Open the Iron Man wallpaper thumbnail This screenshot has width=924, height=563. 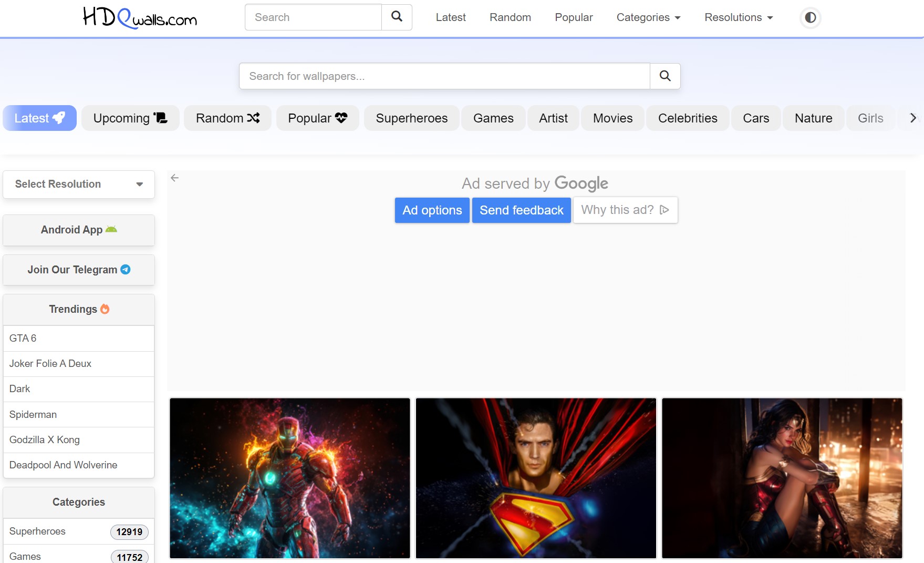[x=290, y=478]
